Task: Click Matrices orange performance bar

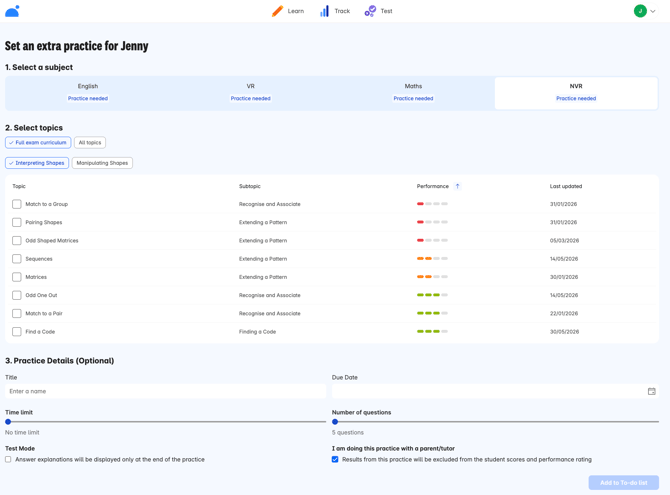Action: click(432, 277)
